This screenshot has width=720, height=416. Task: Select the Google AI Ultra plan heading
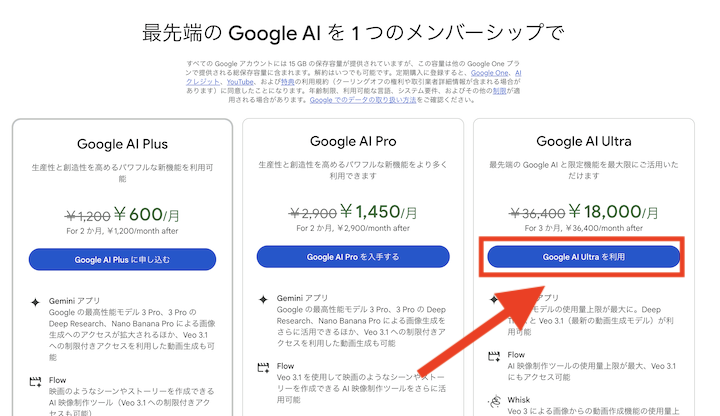pyautogui.click(x=584, y=141)
